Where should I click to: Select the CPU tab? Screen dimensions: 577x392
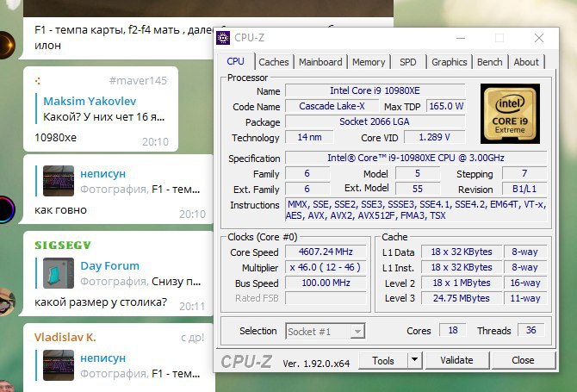(235, 61)
